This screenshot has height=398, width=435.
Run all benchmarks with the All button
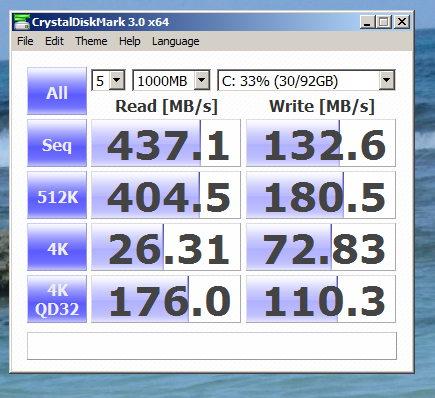point(57,91)
